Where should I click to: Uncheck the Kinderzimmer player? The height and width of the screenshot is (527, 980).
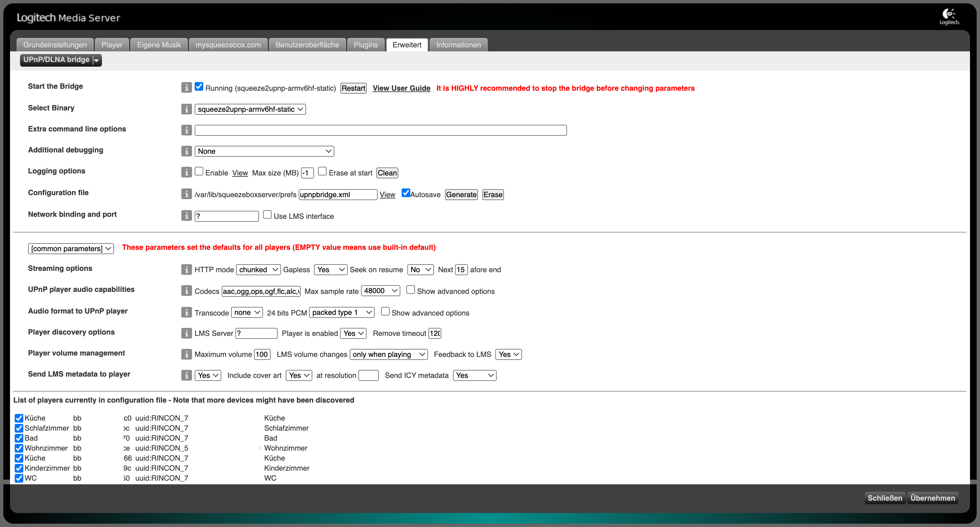tap(19, 468)
